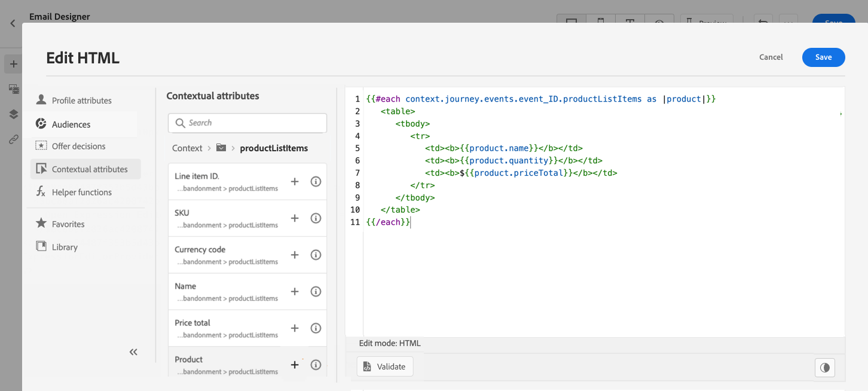
Task: Toggle the editor dark theme button
Action: pos(825,367)
